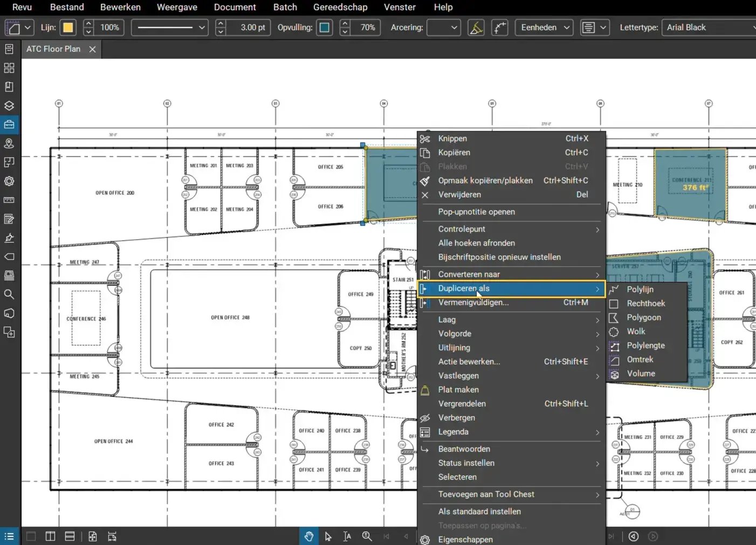The image size is (756, 545).
Task: Open the Arcering hatch dropdown
Action: point(444,27)
